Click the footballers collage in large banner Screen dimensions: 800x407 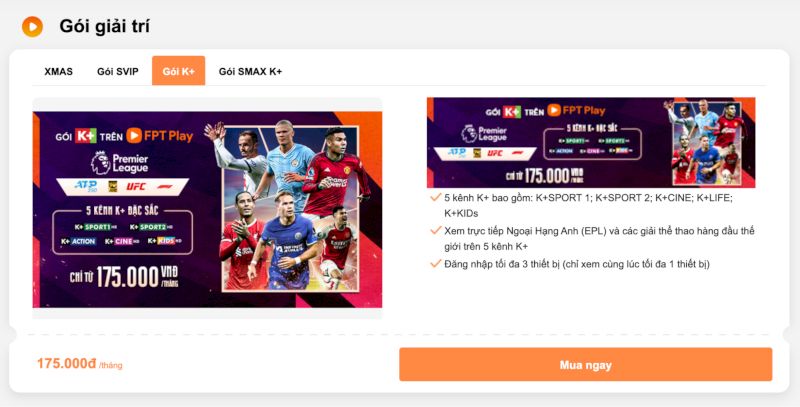tap(291, 208)
